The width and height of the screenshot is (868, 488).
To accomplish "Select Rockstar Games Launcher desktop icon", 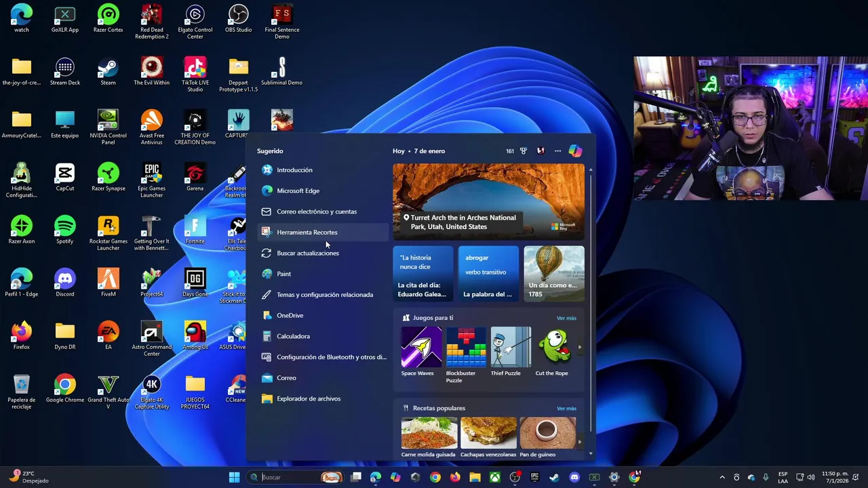I will point(108,234).
